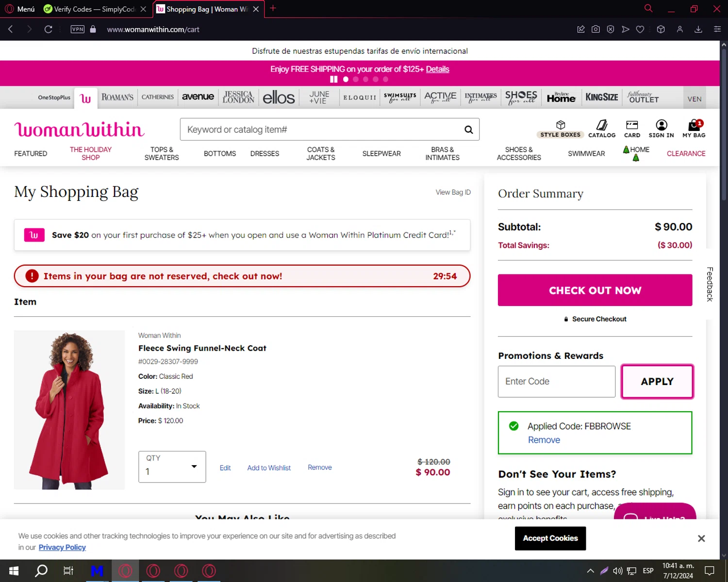This screenshot has width=728, height=582.
Task: Open the Card icon
Action: pos(632,129)
